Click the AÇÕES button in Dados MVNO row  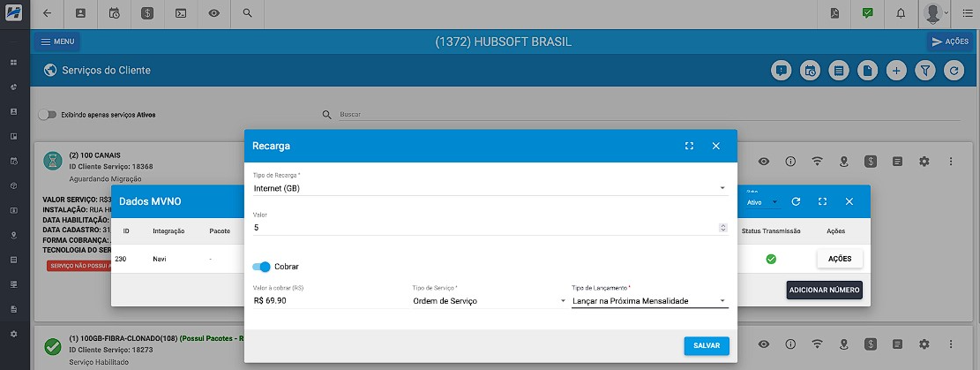(x=840, y=259)
